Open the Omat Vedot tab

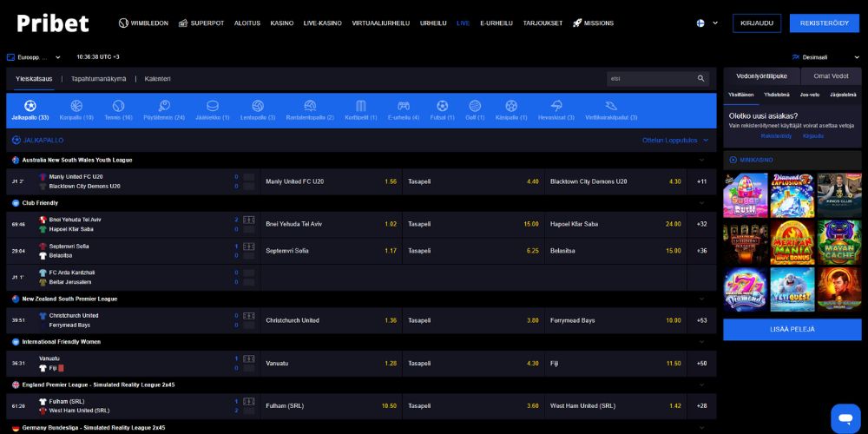point(831,76)
